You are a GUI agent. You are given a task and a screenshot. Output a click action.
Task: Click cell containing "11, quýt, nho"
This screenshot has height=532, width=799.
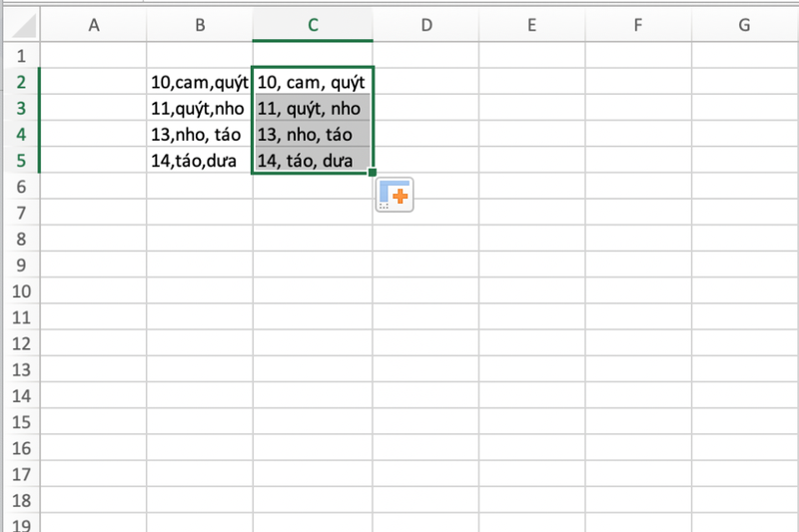tap(313, 108)
